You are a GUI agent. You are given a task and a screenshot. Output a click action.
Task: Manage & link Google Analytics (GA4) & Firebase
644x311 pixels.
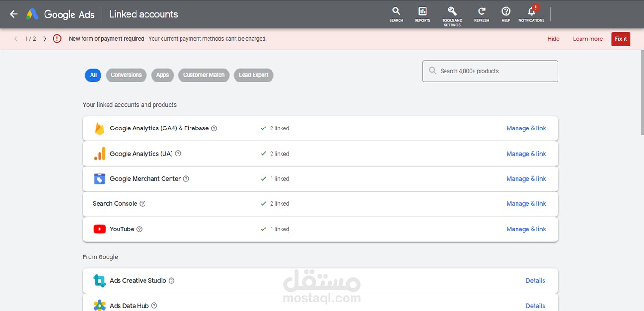tap(526, 128)
